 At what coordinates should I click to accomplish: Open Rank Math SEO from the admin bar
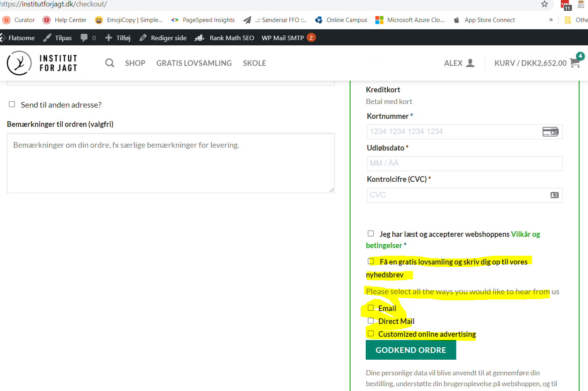coord(232,37)
